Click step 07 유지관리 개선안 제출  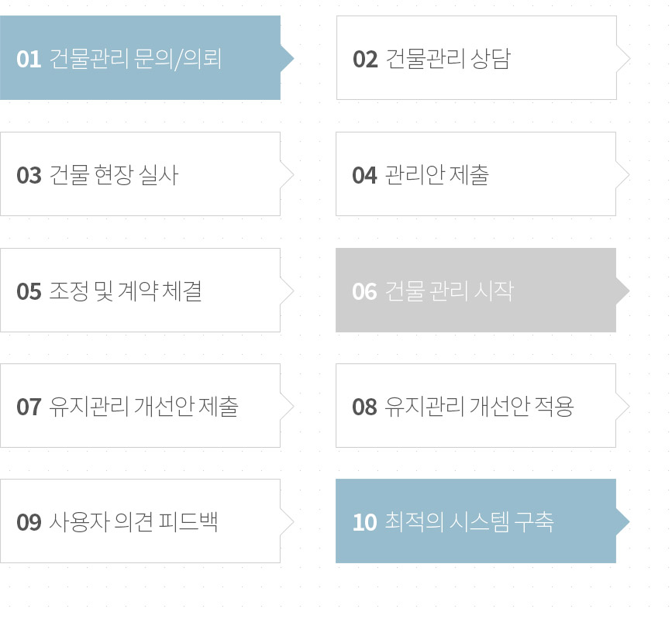point(140,406)
